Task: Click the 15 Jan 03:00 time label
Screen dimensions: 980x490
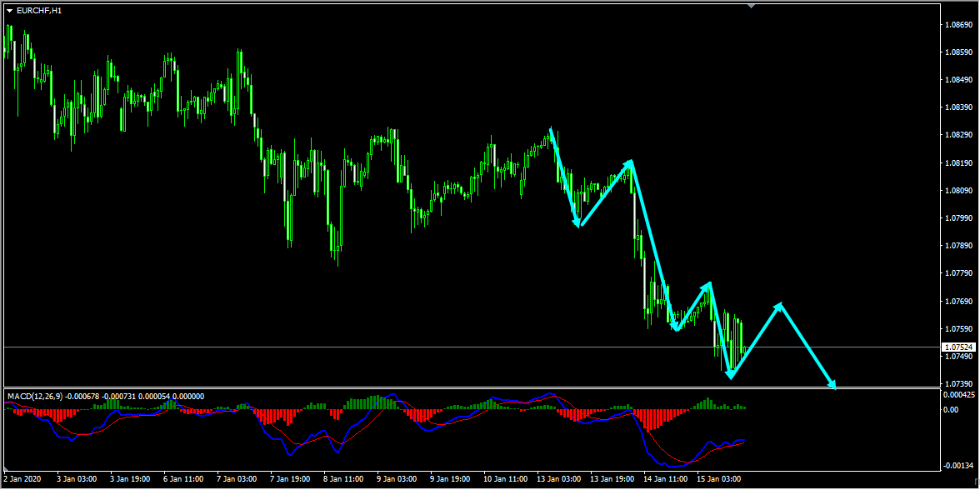Action: click(x=719, y=478)
